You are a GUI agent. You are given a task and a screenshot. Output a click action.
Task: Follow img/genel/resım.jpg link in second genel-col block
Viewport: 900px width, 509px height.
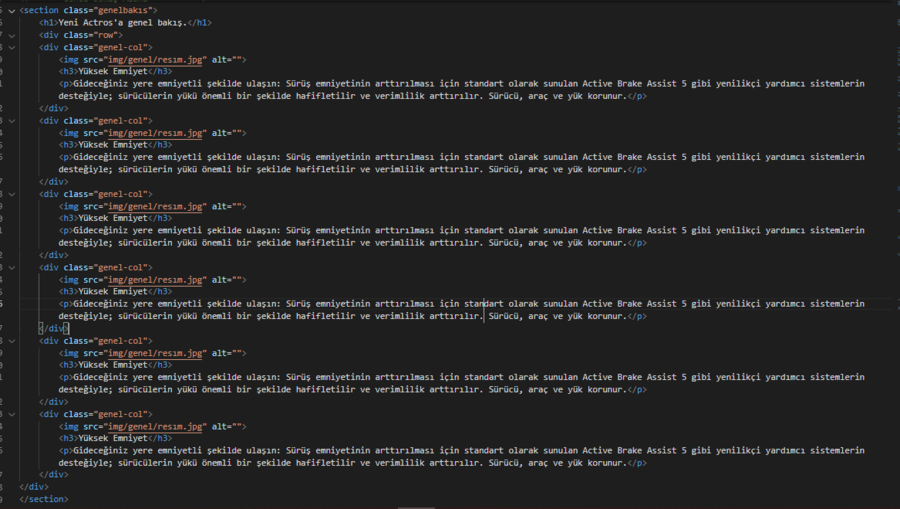[x=155, y=133]
